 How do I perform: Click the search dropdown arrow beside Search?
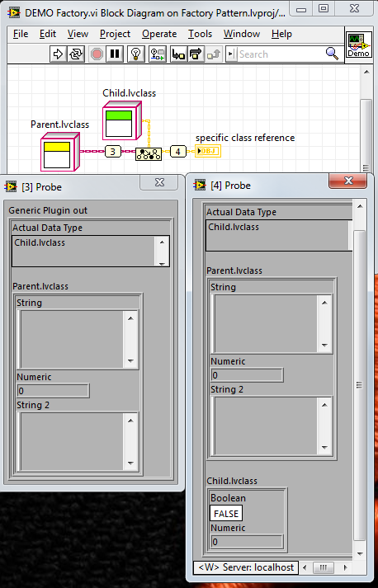pos(231,54)
